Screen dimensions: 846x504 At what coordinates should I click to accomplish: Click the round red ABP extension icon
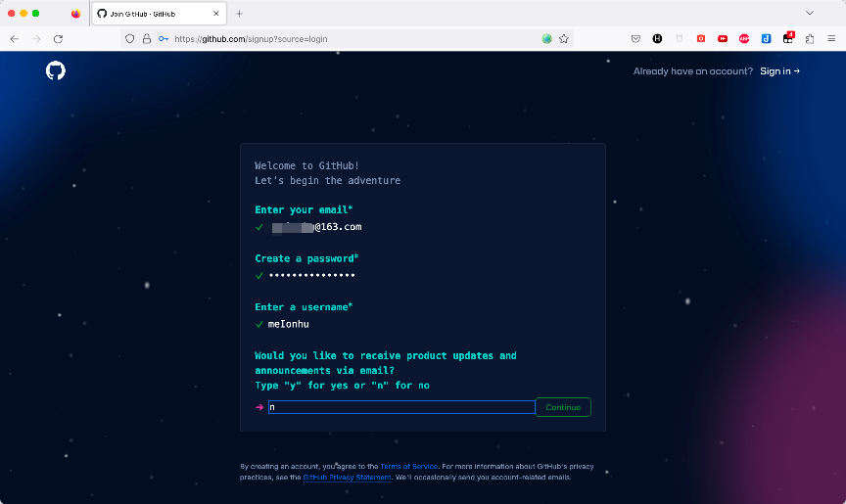pos(744,39)
